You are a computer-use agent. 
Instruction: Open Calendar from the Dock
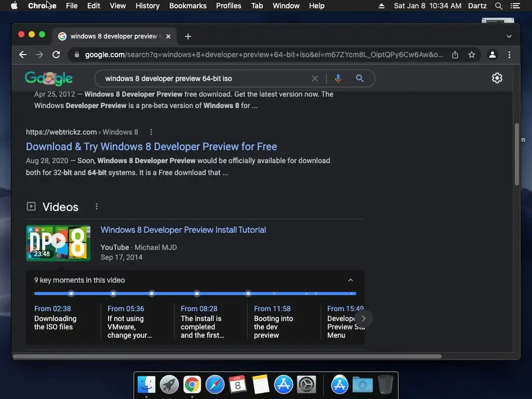coord(237,385)
